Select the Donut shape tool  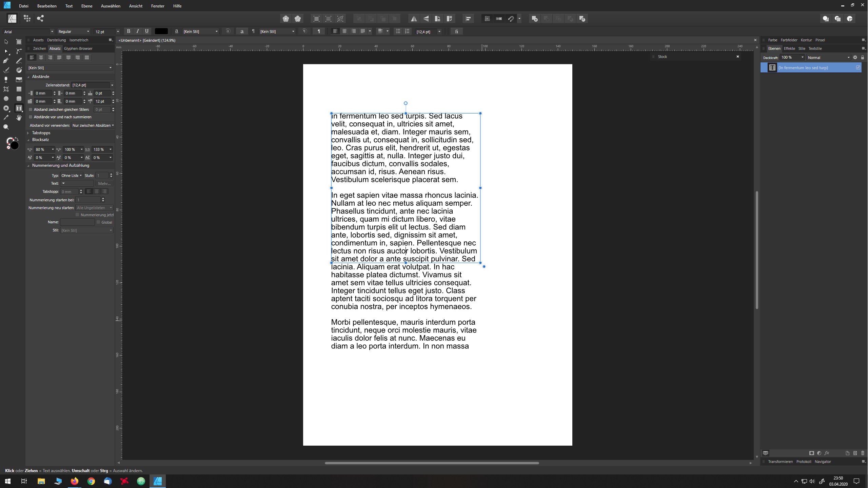(6, 108)
